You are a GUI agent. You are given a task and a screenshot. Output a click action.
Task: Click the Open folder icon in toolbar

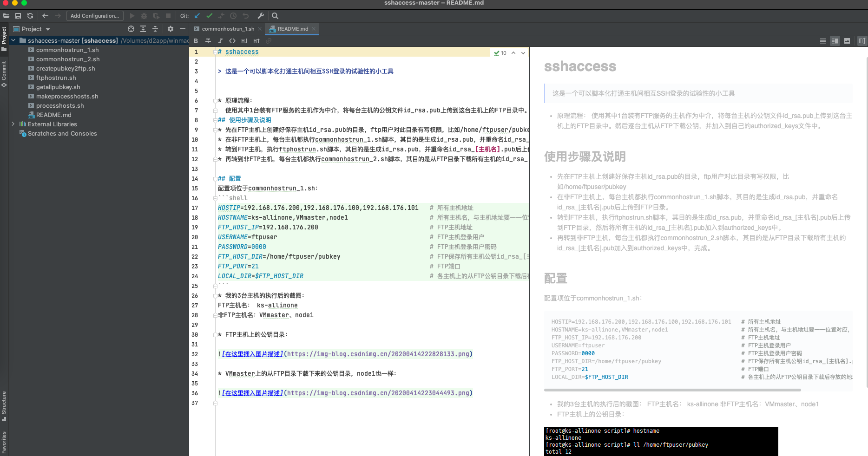pos(6,16)
